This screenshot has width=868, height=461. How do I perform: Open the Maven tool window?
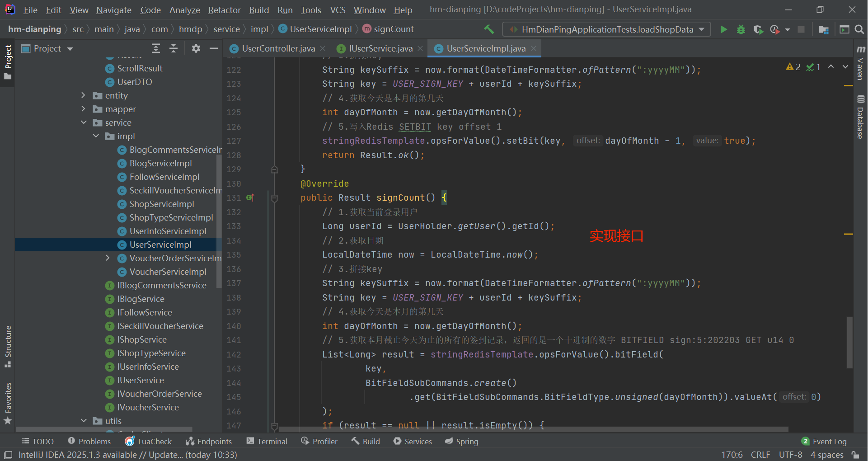(861, 62)
